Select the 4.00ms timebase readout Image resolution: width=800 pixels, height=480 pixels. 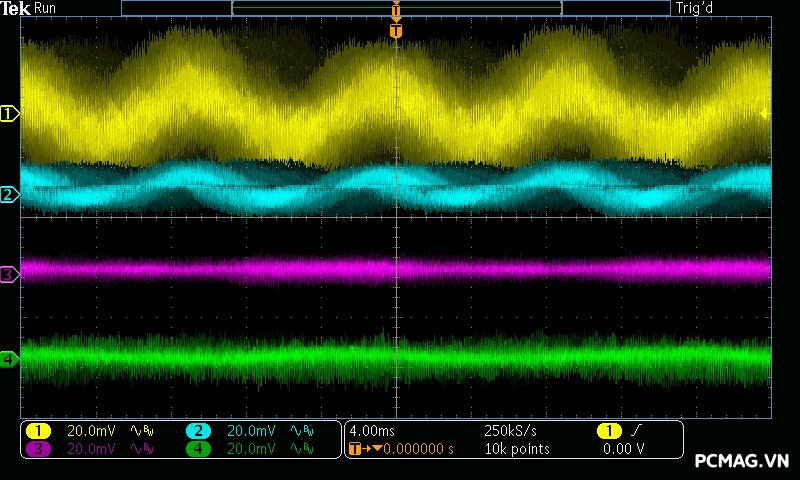374,431
